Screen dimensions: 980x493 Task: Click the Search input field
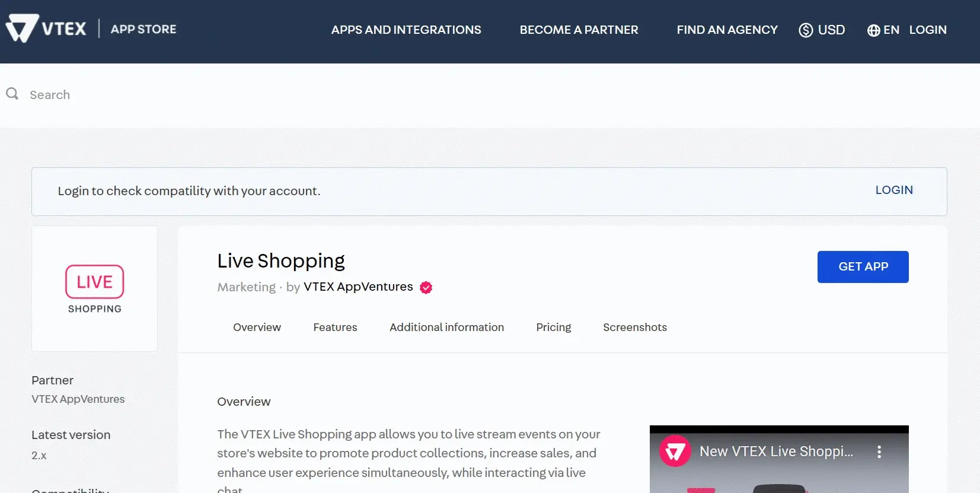pos(237,95)
